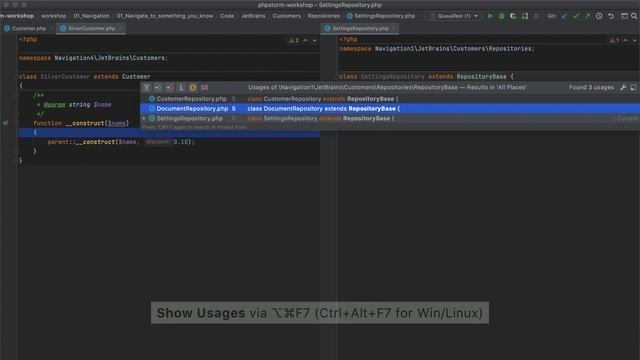Switch to the SilverCustomer.php editor tab
Screen dimensions: 640x360
pos(91,29)
